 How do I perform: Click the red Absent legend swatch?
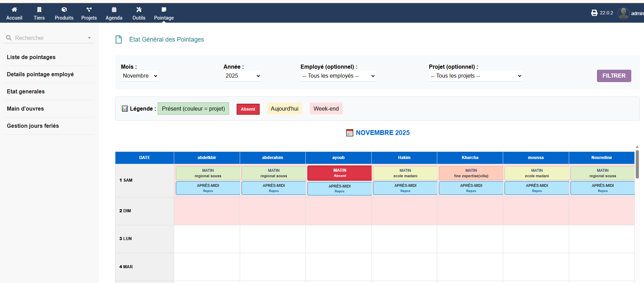tap(248, 109)
